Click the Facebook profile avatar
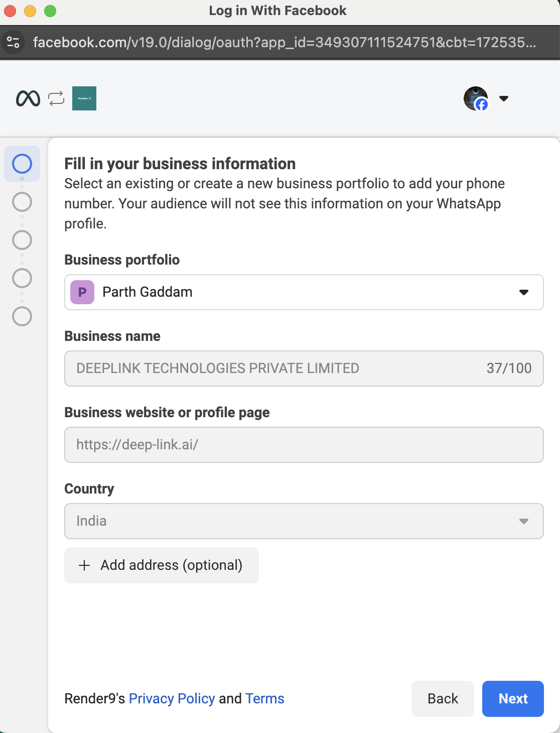This screenshot has height=733, width=560. pyautogui.click(x=476, y=98)
